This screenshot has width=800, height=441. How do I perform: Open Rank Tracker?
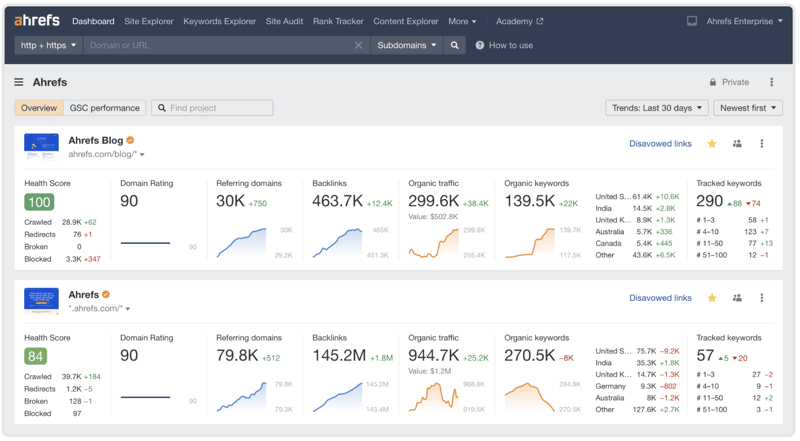coord(338,21)
